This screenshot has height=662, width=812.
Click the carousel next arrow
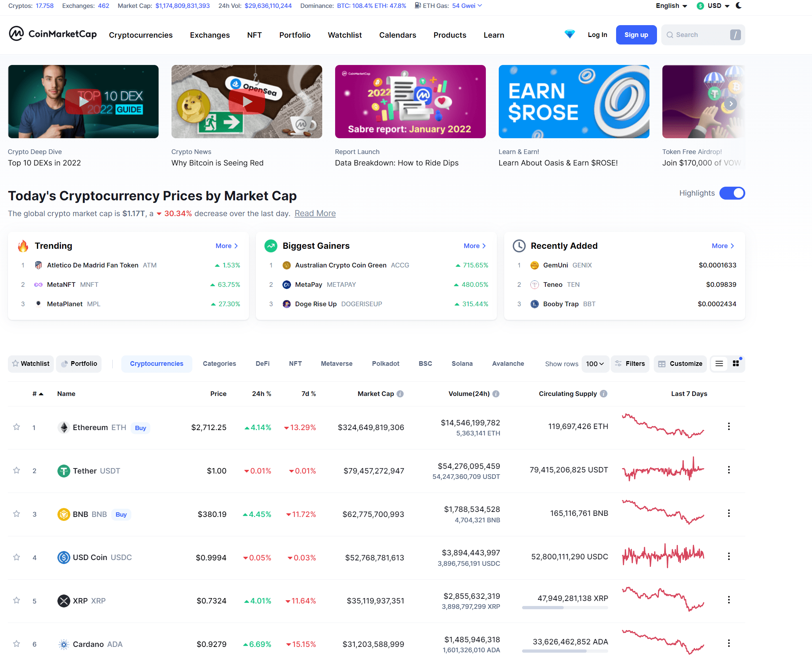(x=731, y=104)
